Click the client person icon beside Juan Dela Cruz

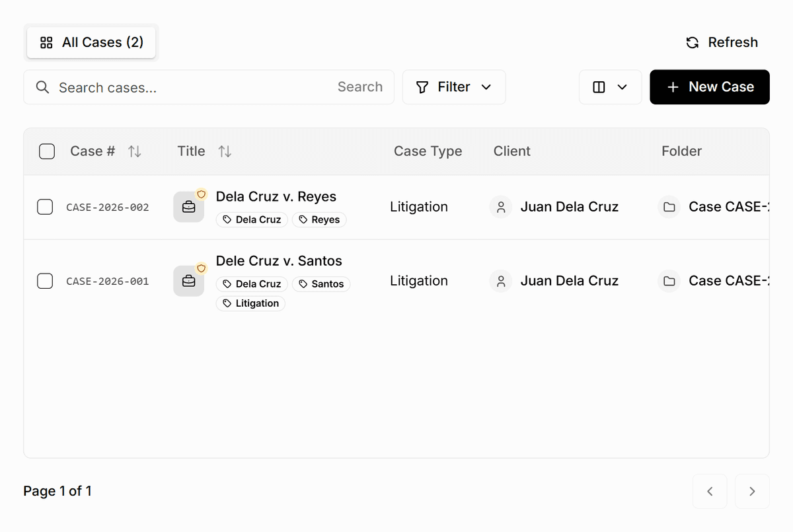click(500, 207)
